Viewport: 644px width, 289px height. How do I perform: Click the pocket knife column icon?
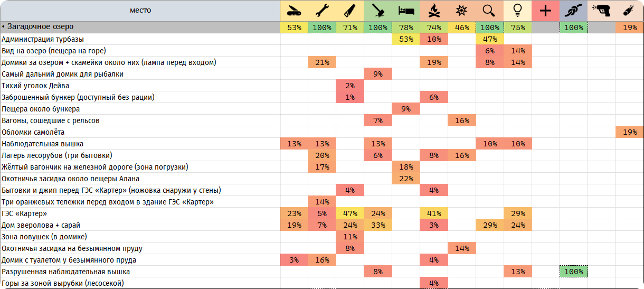294,11
